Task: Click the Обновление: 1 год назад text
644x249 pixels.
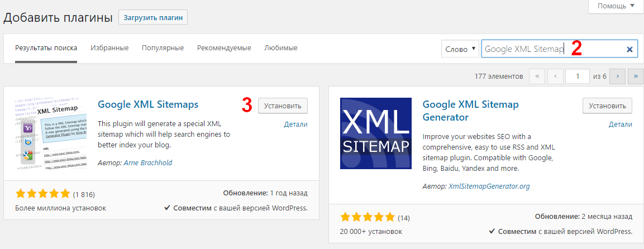Action: [265, 193]
